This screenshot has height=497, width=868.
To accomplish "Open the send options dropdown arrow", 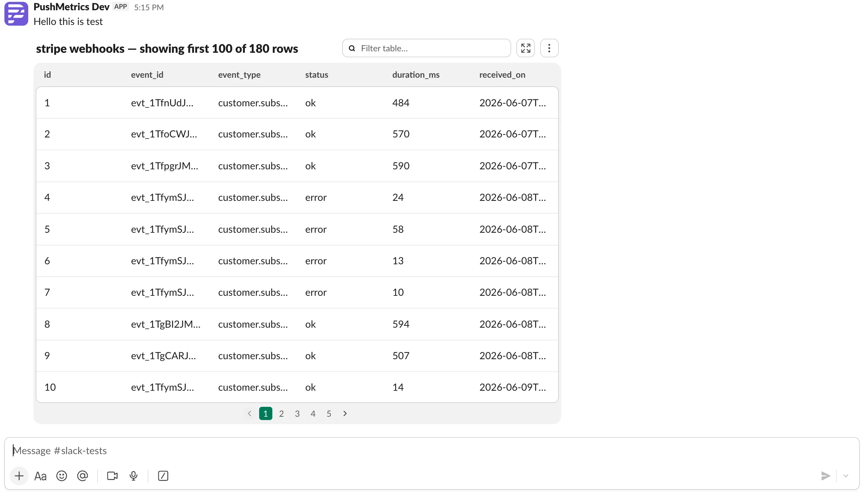I will (x=846, y=476).
